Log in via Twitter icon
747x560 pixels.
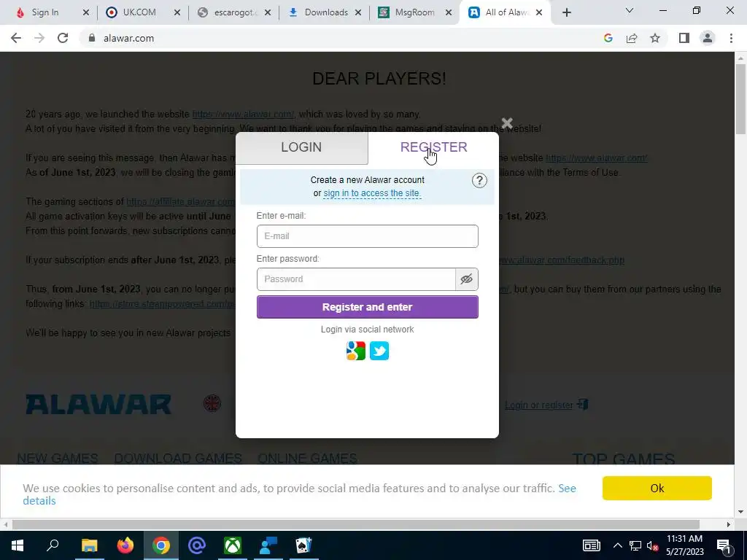(x=379, y=351)
